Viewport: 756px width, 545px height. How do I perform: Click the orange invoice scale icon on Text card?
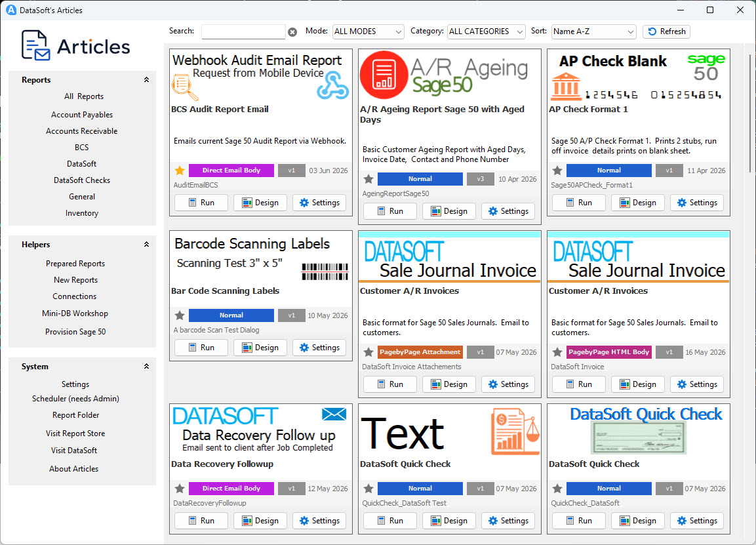coord(515,432)
